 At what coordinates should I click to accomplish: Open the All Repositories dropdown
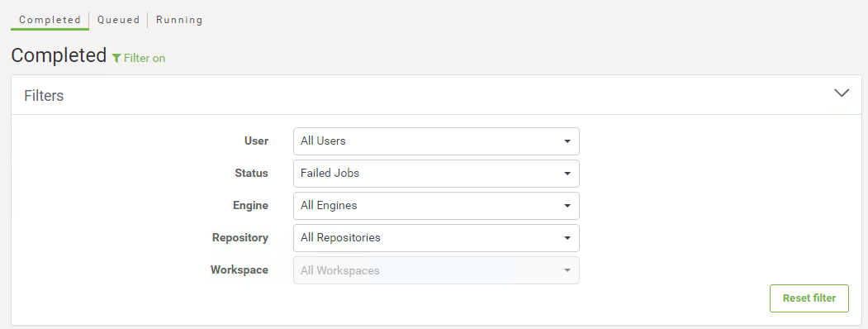pos(436,237)
